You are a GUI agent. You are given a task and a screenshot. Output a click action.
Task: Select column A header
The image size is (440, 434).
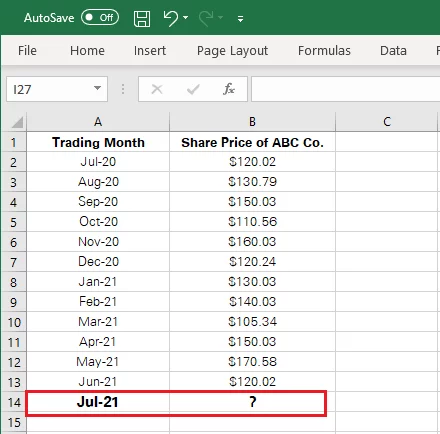pyautogui.click(x=98, y=122)
